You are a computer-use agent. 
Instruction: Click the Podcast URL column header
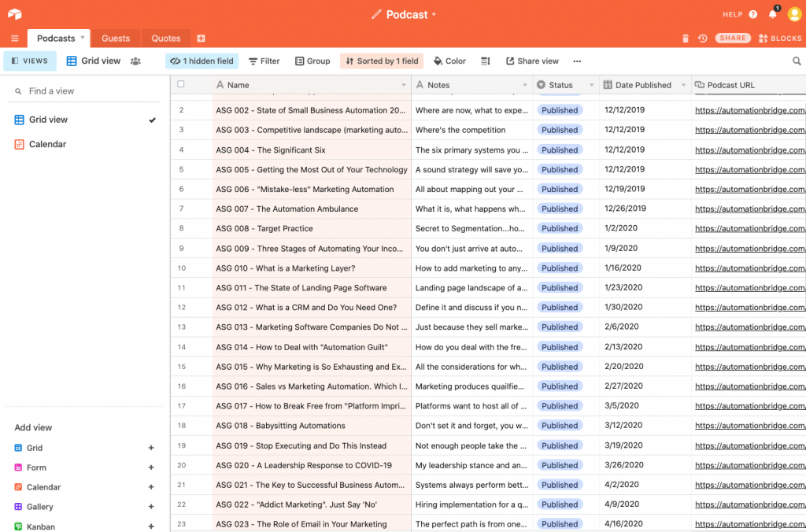pyautogui.click(x=749, y=85)
